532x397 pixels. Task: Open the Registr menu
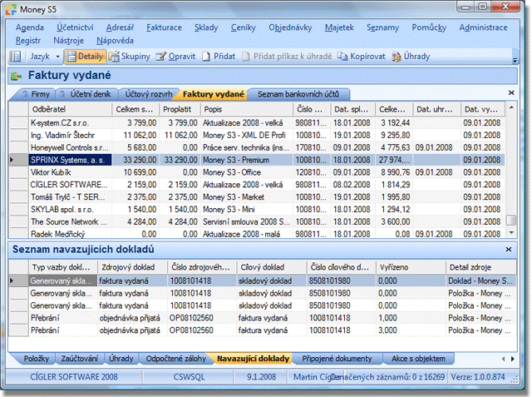click(28, 41)
